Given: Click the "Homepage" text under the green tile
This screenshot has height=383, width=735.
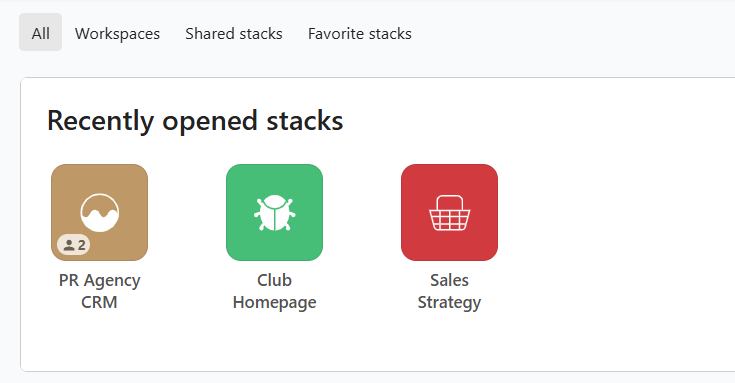Looking at the screenshot, I should pyautogui.click(x=274, y=302).
